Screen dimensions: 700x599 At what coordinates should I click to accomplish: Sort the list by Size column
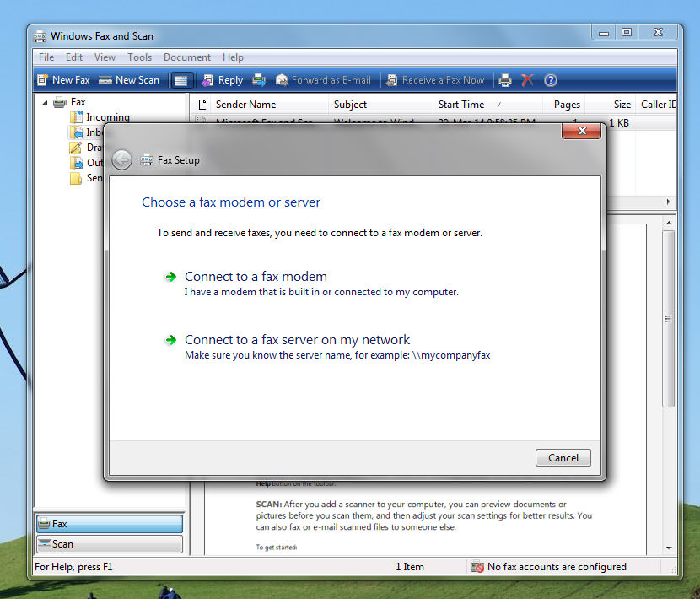click(611, 105)
